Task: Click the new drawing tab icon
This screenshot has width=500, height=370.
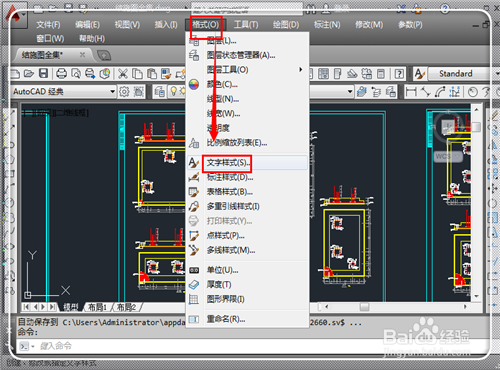Action: click(x=104, y=55)
